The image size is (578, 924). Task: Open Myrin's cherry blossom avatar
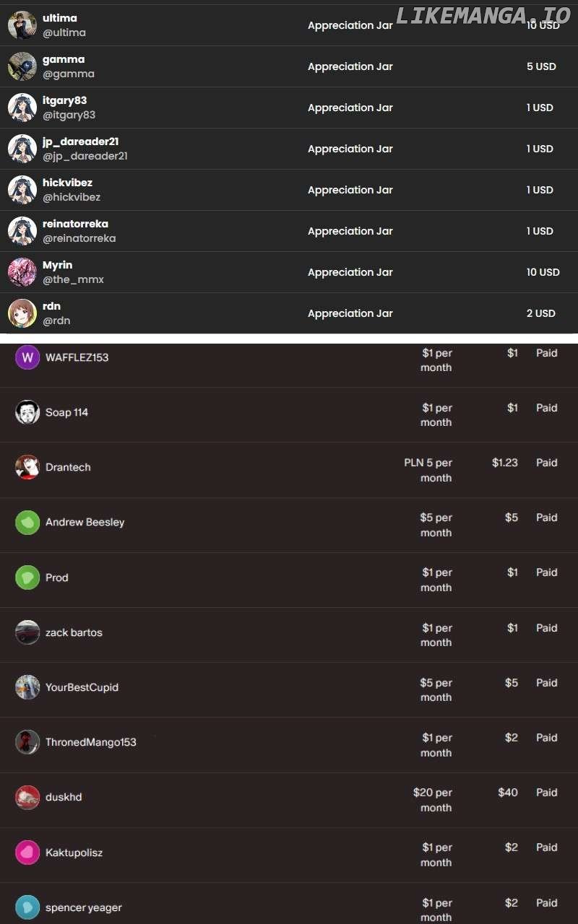[x=22, y=272]
